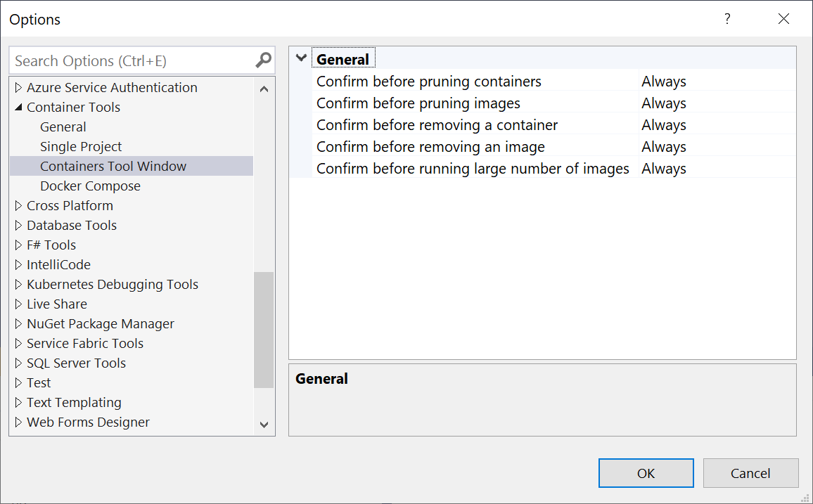The image size is (813, 504).
Task: Expand the NuGet Package Manager node
Action: [18, 323]
